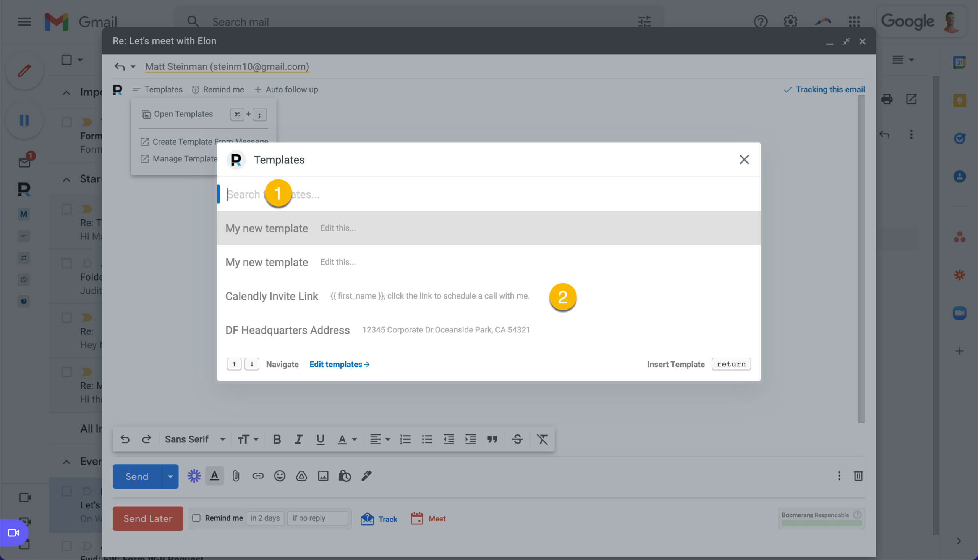This screenshot has width=978, height=560.
Task: Tick the checkbox on the Let's conversation row
Action: [66, 492]
